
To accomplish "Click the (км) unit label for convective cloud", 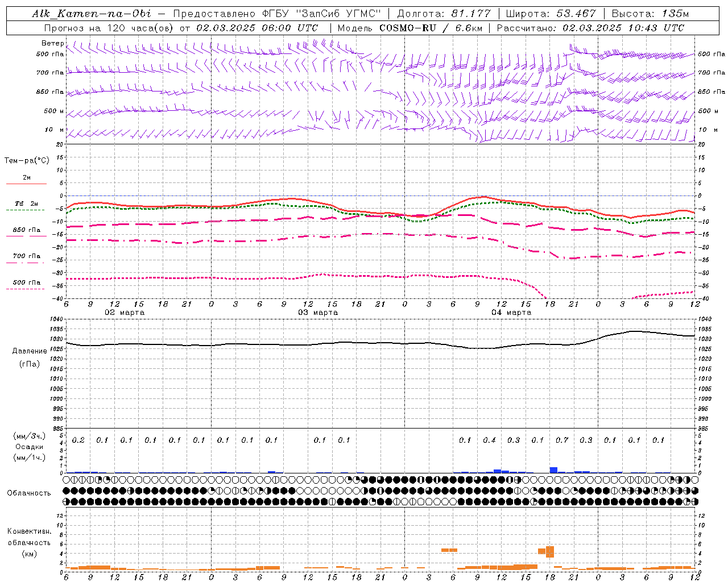I will click(29, 554).
